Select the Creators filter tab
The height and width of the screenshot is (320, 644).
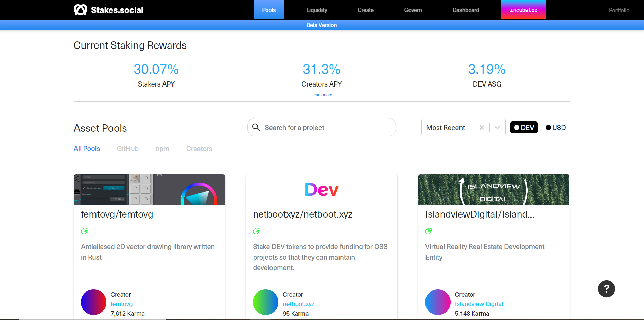(x=199, y=149)
